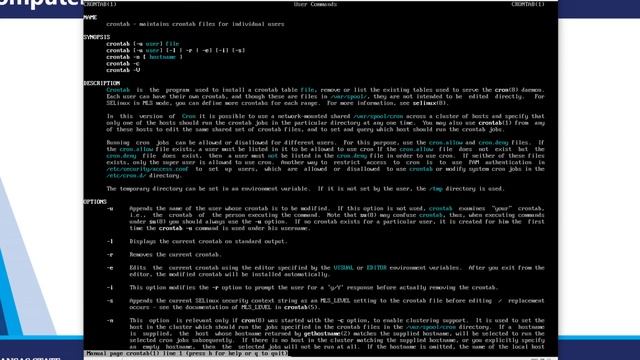Click the 'Manual page crontab(1) line 1' status line
The width and height of the screenshot is (640, 360).
[x=187, y=353]
